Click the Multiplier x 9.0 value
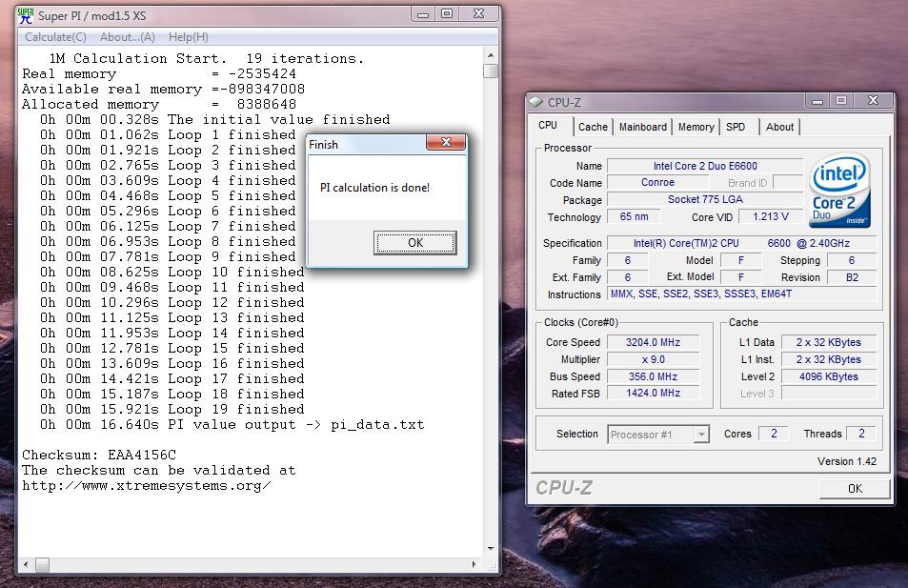The image size is (908, 588). 653,359
